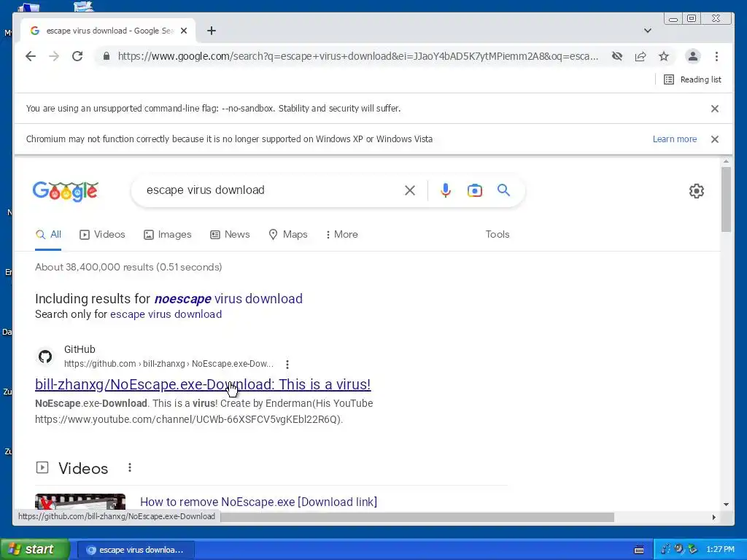Start voice search with microphone icon
The height and width of the screenshot is (560, 747).
[446, 190]
